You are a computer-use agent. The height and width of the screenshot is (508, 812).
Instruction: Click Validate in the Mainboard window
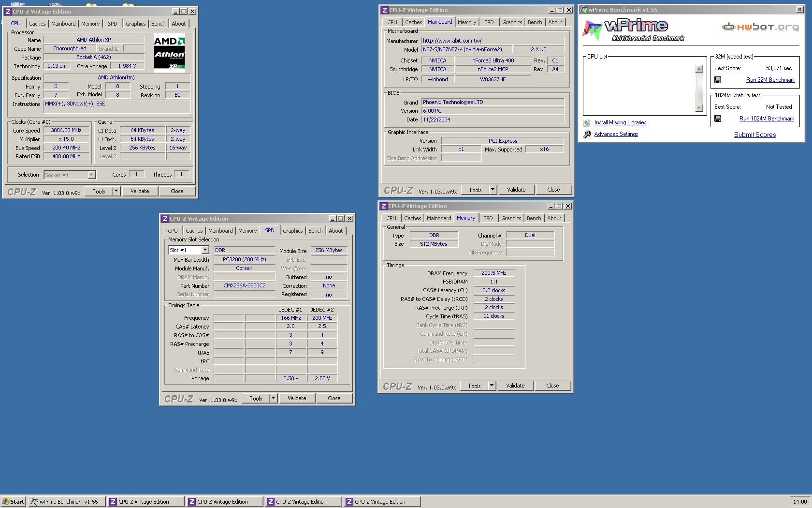click(516, 190)
